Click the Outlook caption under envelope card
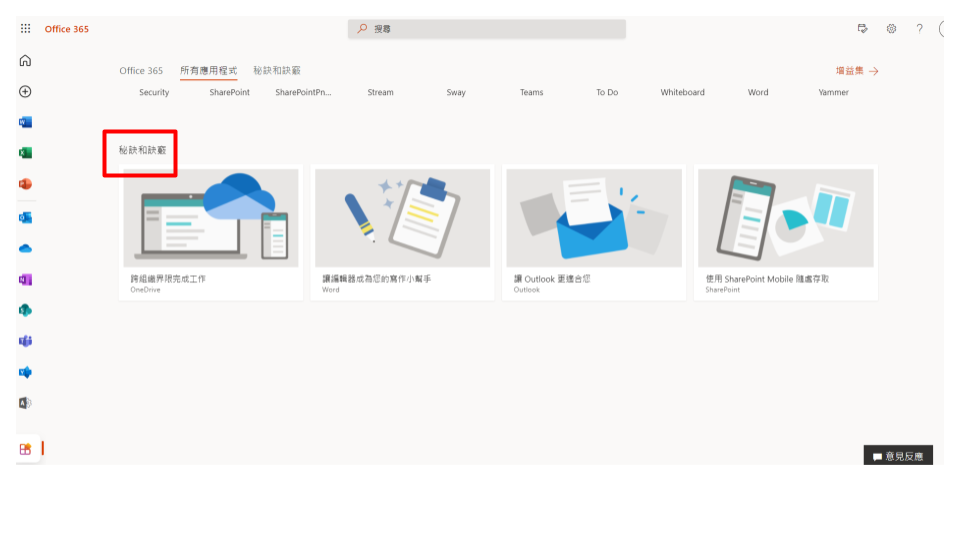Image resolution: width=960 pixels, height=540 pixels. coord(527,290)
